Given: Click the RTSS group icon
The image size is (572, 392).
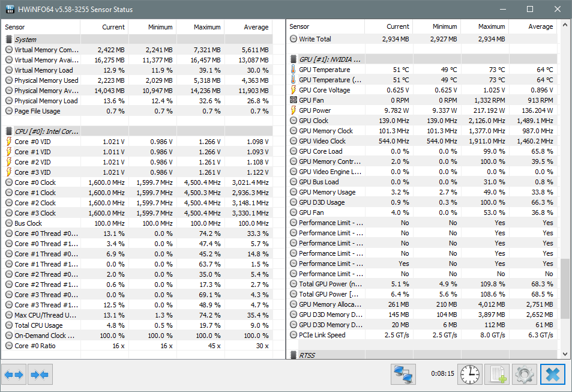Looking at the screenshot, I should (294, 355).
